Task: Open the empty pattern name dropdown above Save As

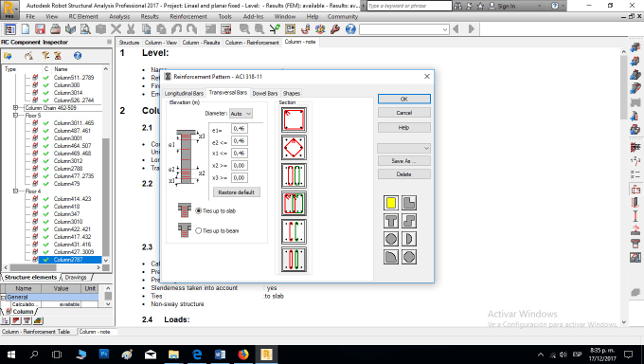Action: [x=403, y=148]
